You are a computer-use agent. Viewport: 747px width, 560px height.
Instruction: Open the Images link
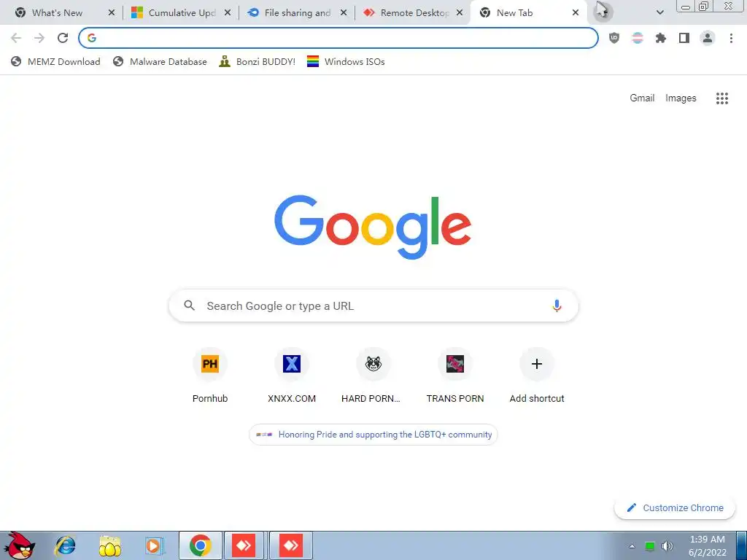point(681,98)
